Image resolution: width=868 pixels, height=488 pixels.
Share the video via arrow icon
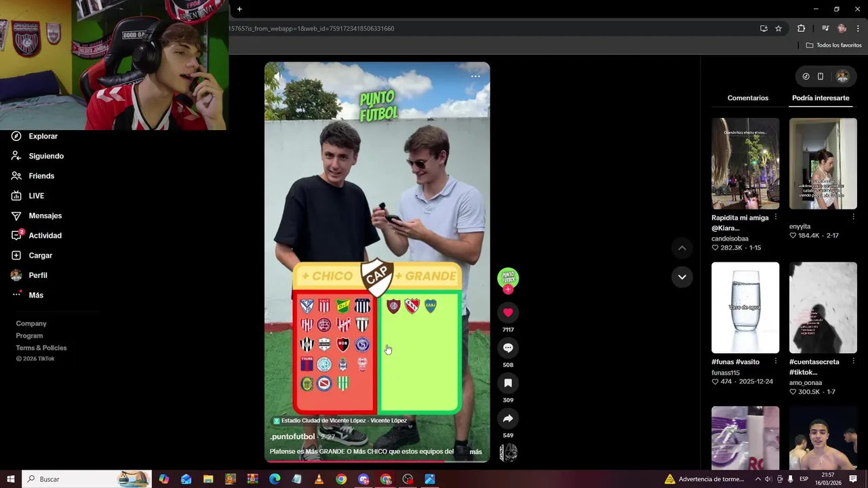click(508, 418)
